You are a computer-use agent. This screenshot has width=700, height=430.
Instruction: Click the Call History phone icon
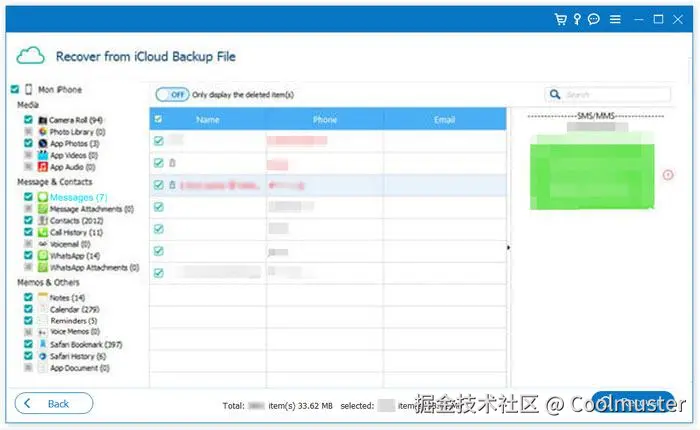[x=42, y=232]
